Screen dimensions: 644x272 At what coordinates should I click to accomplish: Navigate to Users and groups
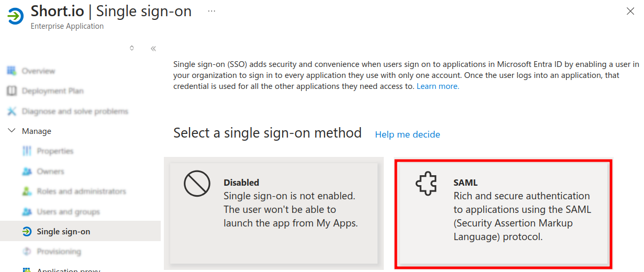(68, 212)
